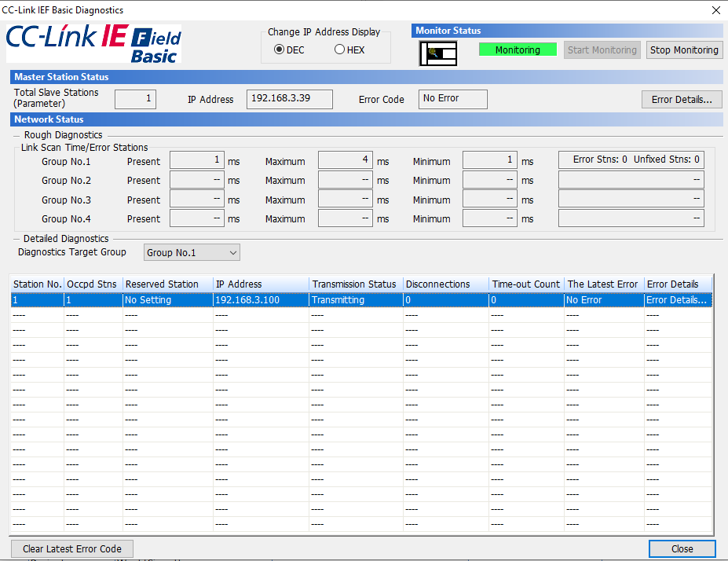
Task: Click the Time-out Count column header
Action: 526,284
